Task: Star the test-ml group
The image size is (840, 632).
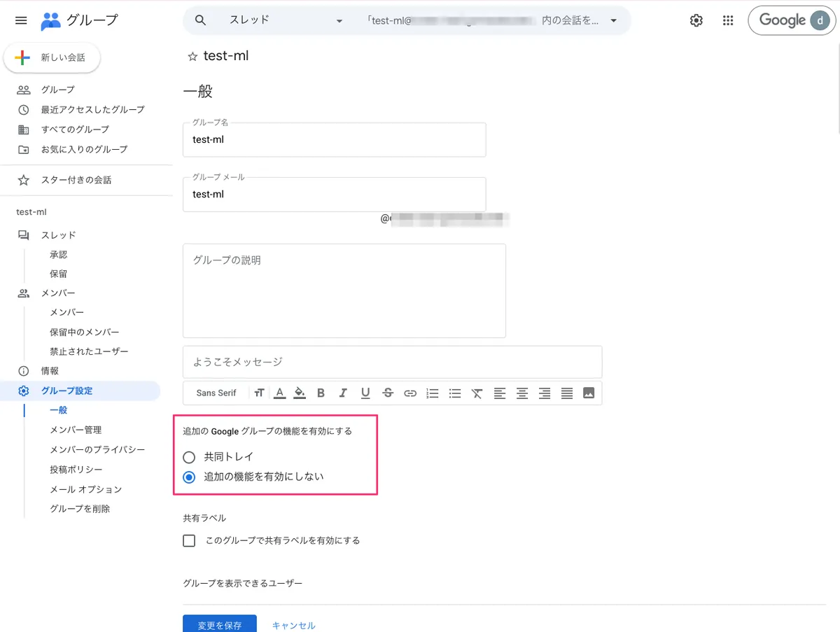Action: (x=192, y=57)
